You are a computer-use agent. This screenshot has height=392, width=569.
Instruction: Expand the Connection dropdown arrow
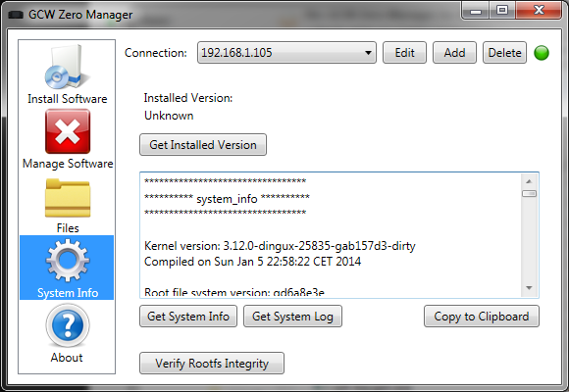click(368, 53)
